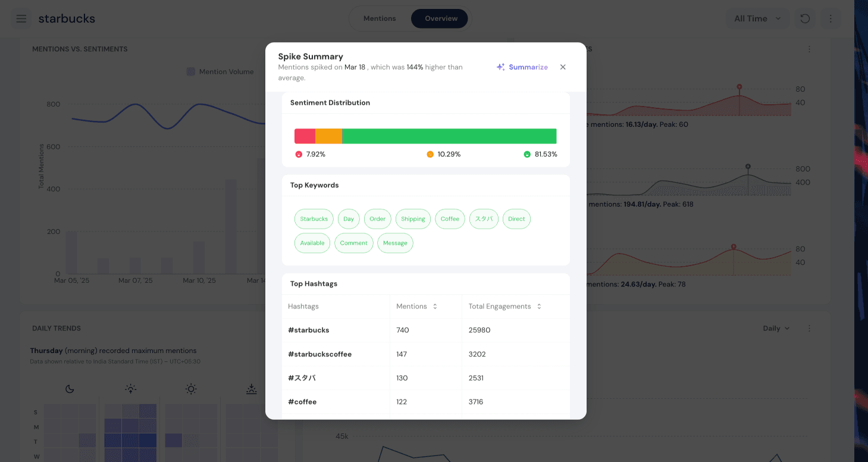Image resolution: width=868 pixels, height=462 pixels.
Task: Click the Summarize sparkle button
Action: coord(522,67)
